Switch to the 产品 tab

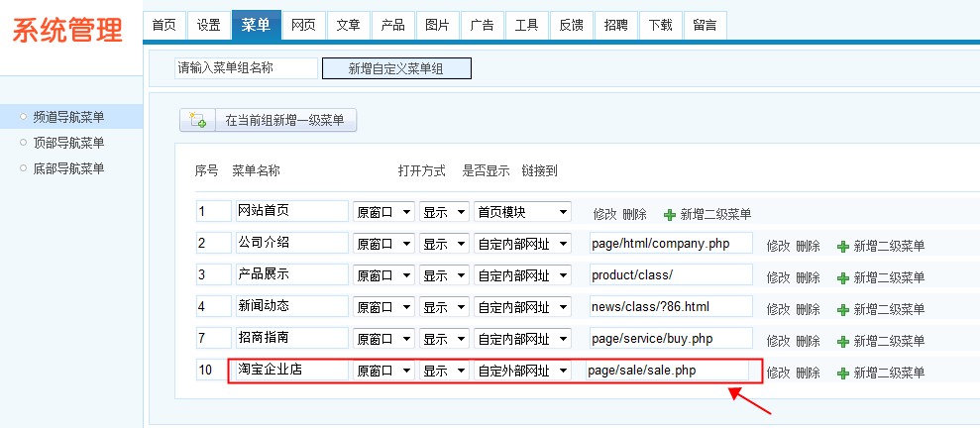[392, 25]
